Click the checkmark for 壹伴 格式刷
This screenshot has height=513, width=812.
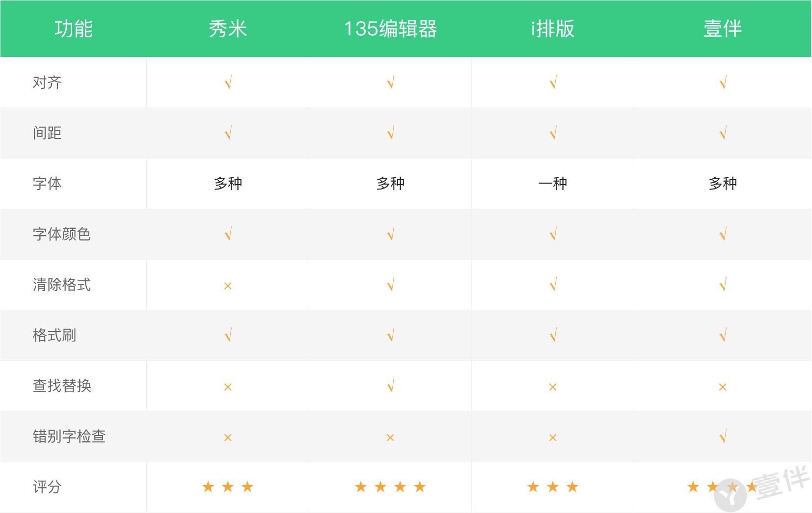[x=722, y=336]
